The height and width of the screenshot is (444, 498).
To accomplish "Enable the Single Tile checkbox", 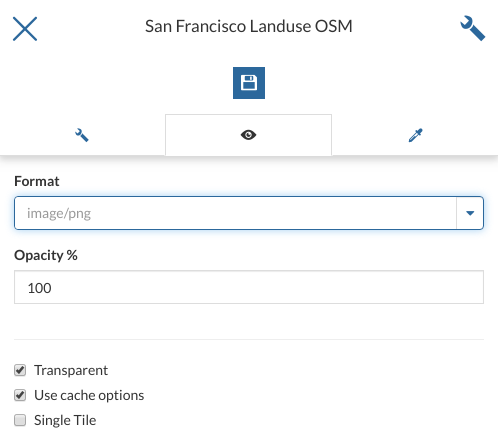I will (x=20, y=420).
